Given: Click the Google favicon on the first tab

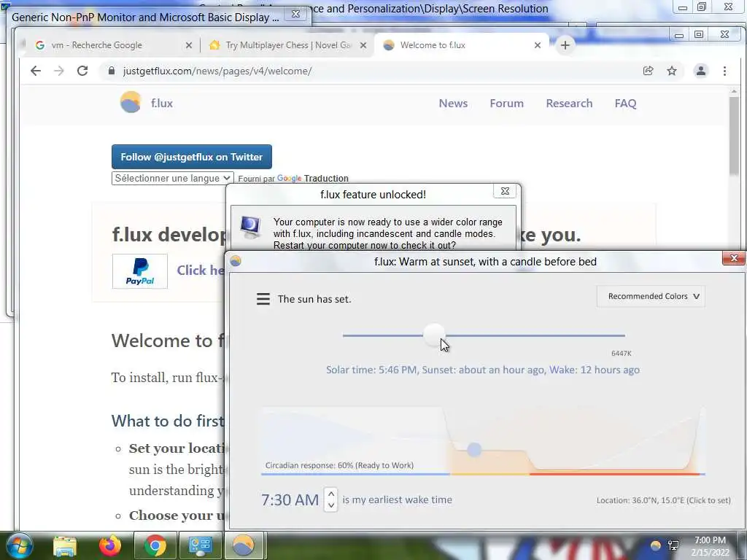Looking at the screenshot, I should click(x=40, y=45).
